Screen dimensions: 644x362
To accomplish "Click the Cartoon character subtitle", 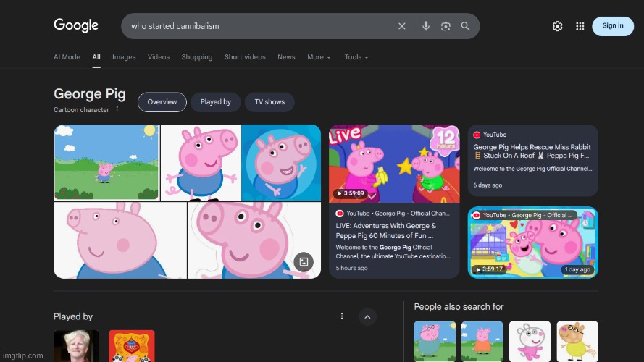I will [81, 109].
